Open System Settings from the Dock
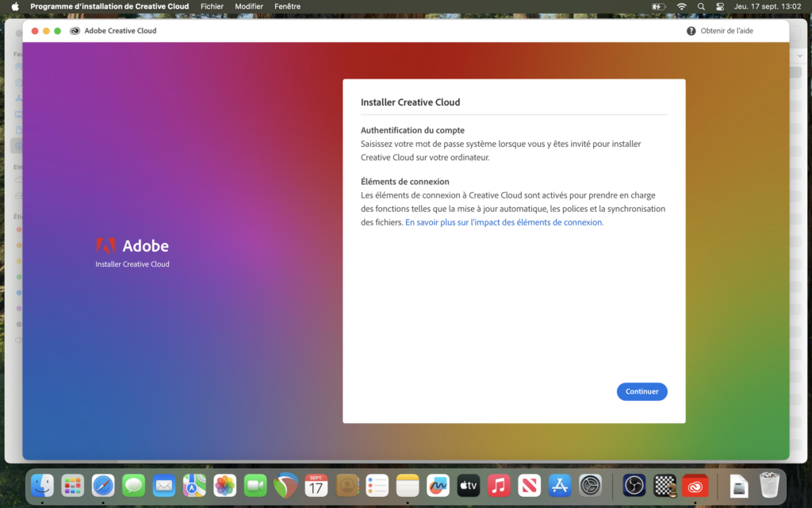This screenshot has height=508, width=812. (x=590, y=486)
